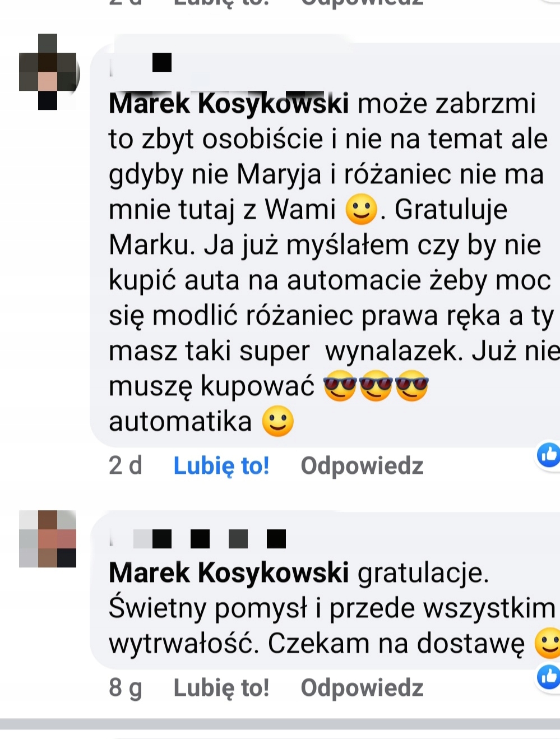The height and width of the screenshot is (739, 560).
Task: Tap the first commenter's pixelated profile picture
Action: coord(48,72)
